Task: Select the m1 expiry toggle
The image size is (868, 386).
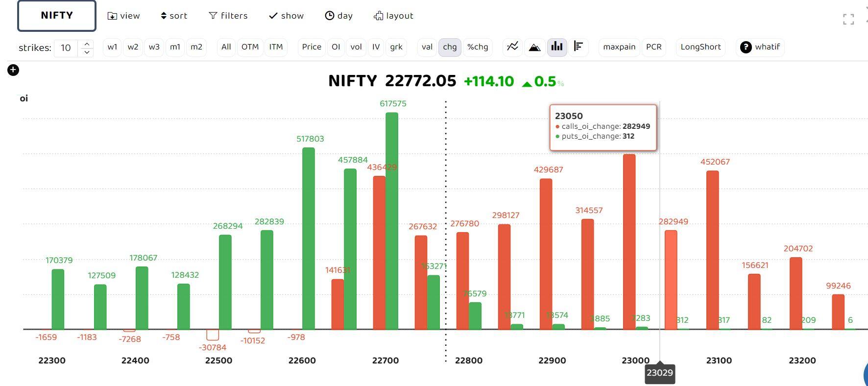Action: coord(175,47)
